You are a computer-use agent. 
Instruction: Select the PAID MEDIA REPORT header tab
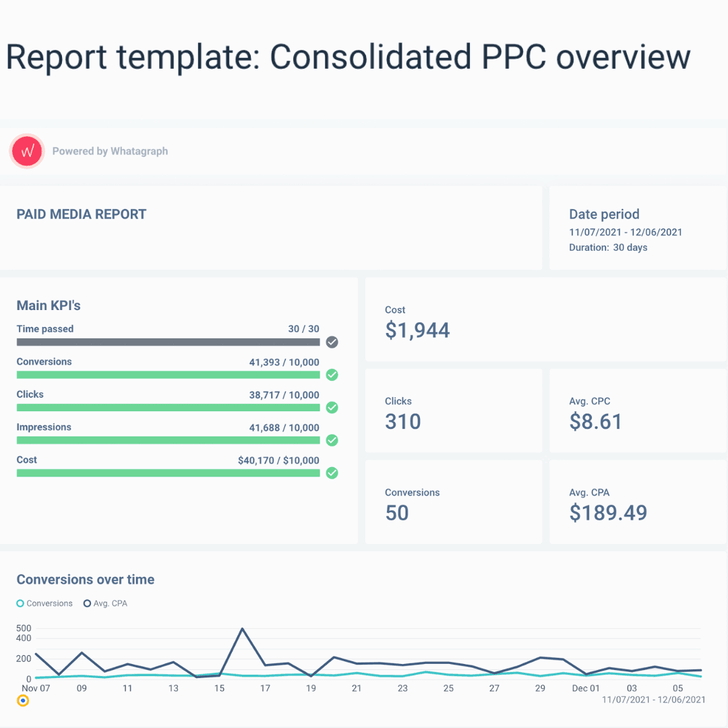81,214
